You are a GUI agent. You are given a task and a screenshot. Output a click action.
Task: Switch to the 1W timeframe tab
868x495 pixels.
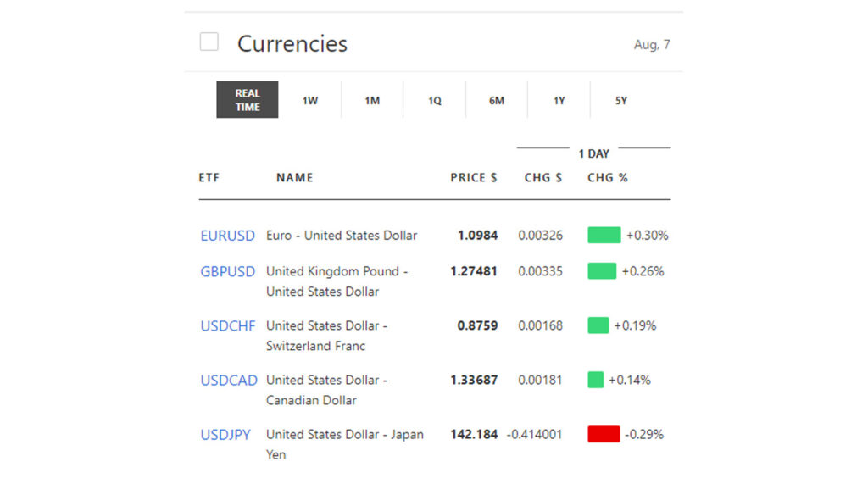[x=310, y=101]
